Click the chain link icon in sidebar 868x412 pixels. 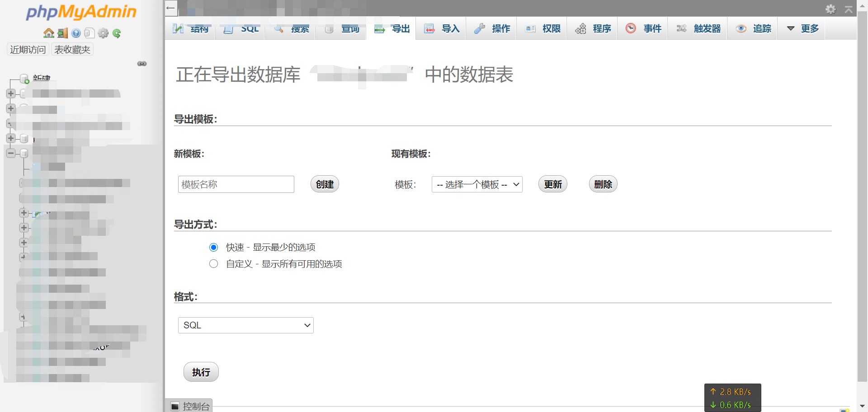(142, 64)
